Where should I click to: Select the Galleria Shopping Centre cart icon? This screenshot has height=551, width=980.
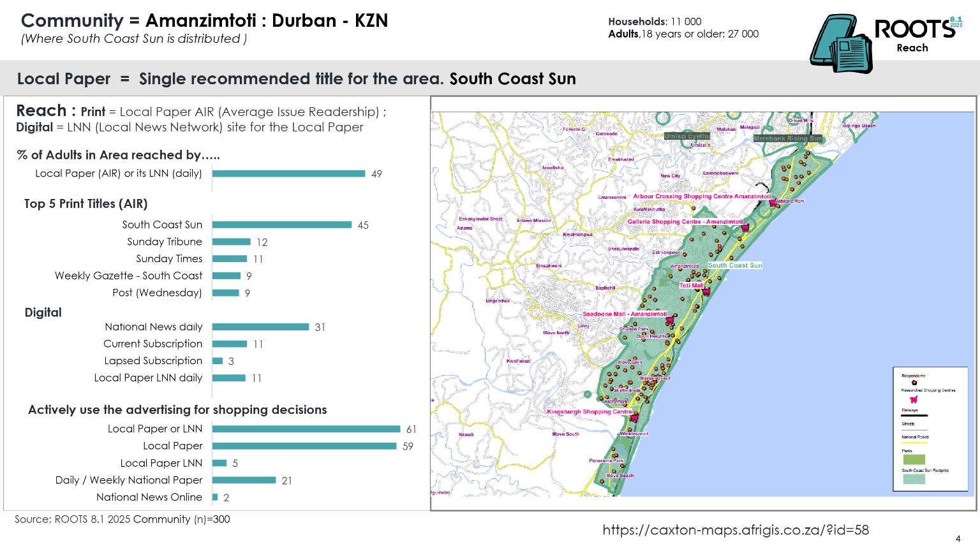tap(744, 228)
